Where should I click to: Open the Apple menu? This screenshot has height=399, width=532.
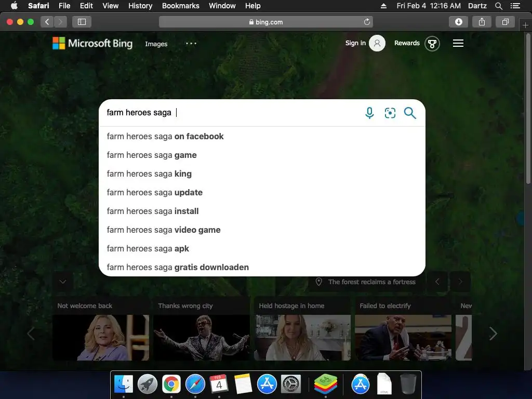click(x=14, y=6)
